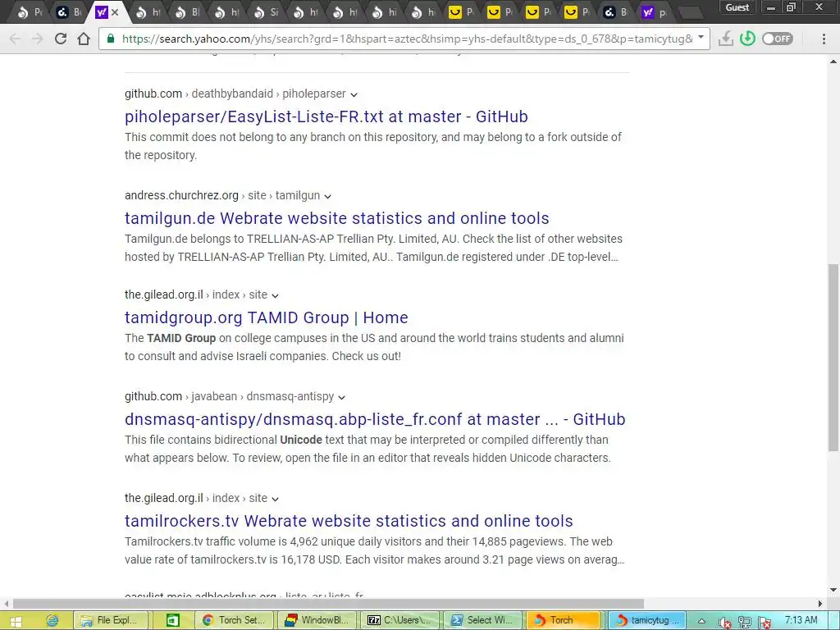Click github.com javabean dnsmasq-antispy breadcrumb
Screen dimensions: 840x630
[230, 396]
